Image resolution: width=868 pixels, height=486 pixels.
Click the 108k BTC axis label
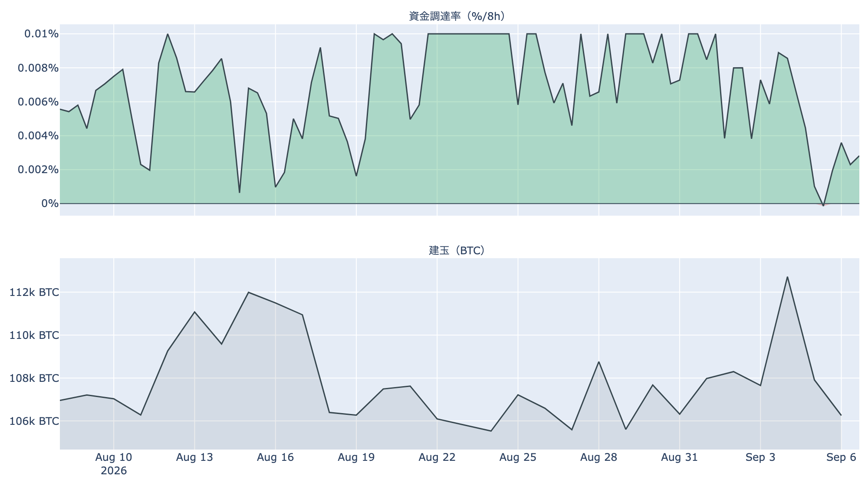point(34,378)
